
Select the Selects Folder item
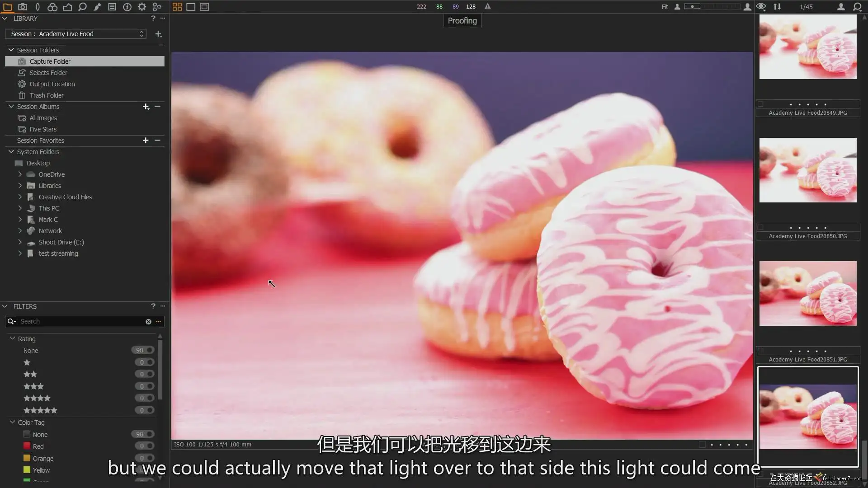[48, 72]
